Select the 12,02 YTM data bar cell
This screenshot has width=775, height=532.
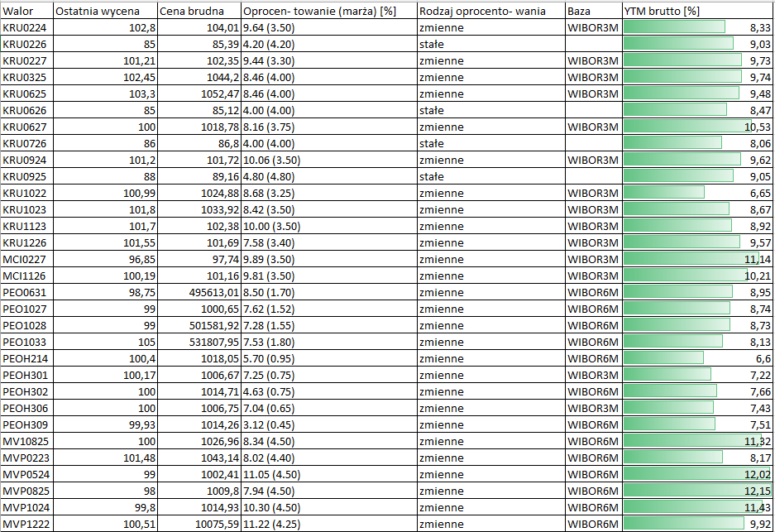[x=697, y=475]
